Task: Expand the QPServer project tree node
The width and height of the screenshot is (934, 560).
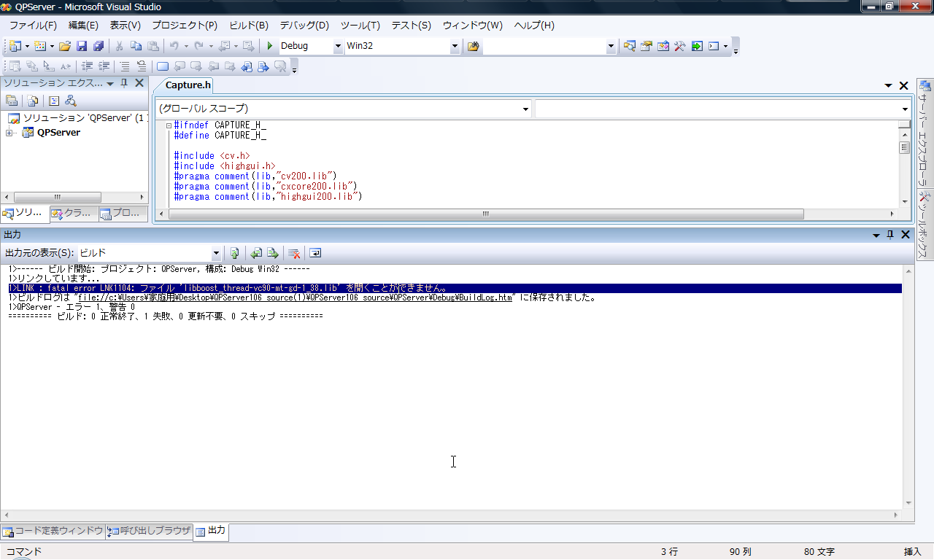Action: coord(9,133)
